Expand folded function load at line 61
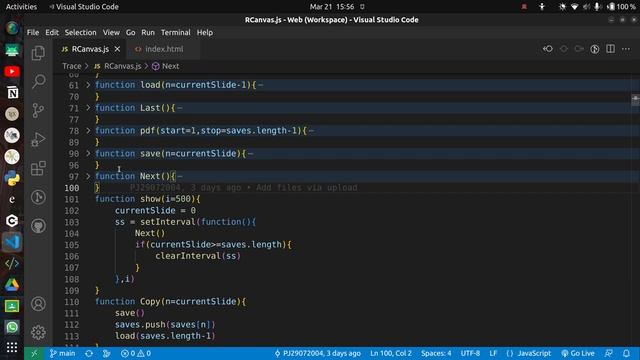Screen dimensions: 640x360 [88, 85]
